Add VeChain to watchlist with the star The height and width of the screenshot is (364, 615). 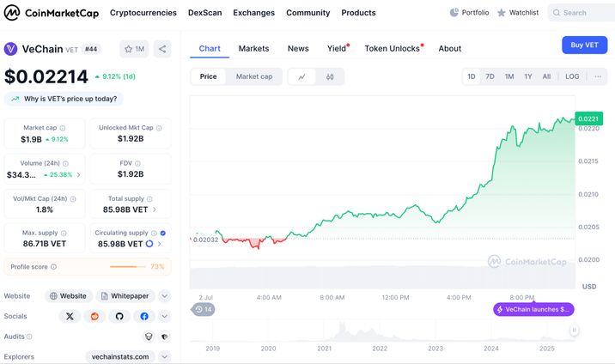click(134, 49)
